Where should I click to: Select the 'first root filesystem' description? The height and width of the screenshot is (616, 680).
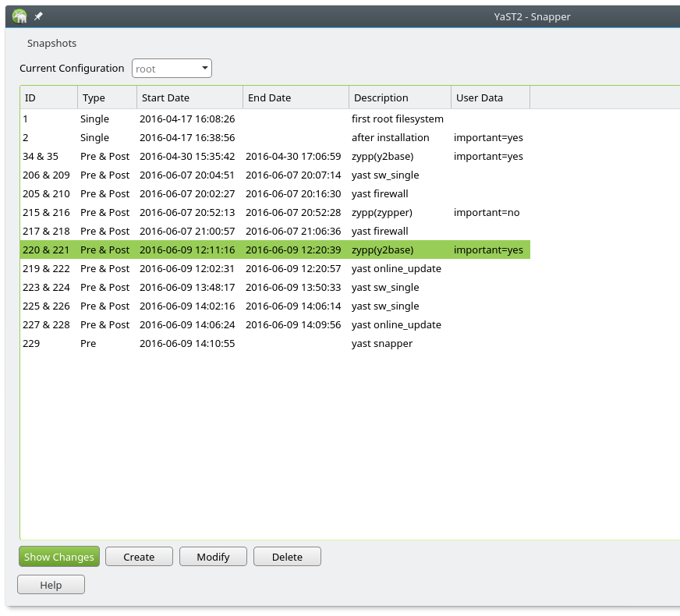point(398,119)
